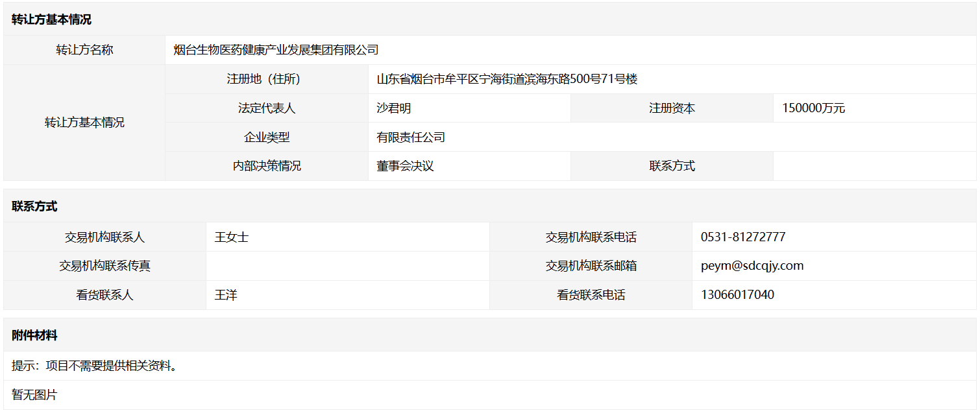Click the viewing phone number 13066017040
980x415 pixels.
[x=737, y=295]
